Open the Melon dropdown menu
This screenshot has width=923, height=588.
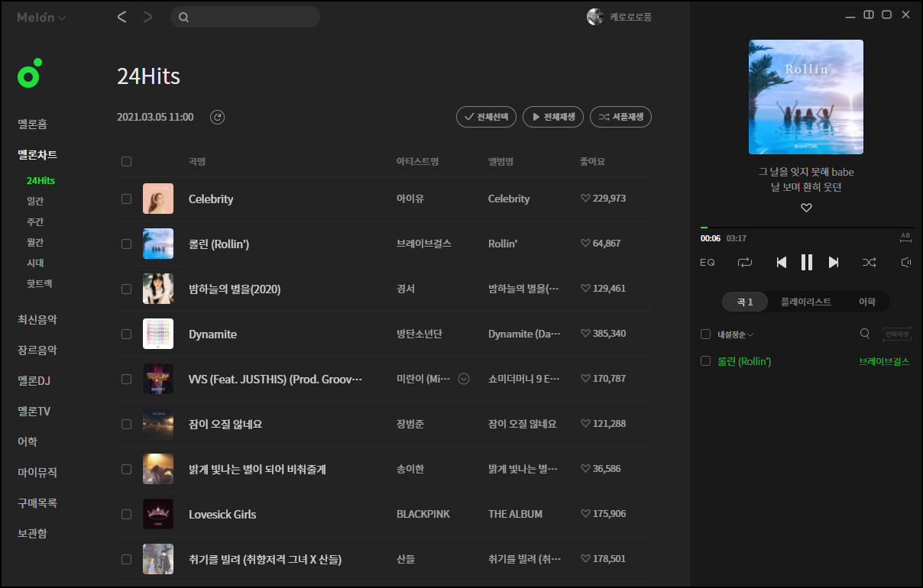coord(41,17)
